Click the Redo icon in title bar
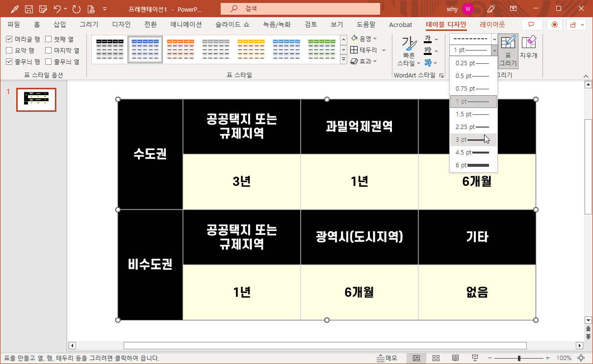The height and width of the screenshot is (364, 593). pyautogui.click(x=76, y=9)
